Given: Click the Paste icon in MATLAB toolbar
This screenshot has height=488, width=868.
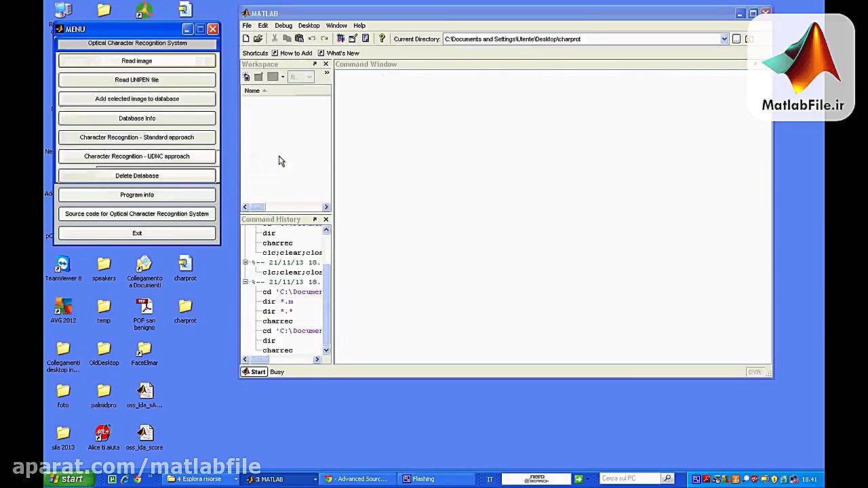Looking at the screenshot, I should coord(298,39).
